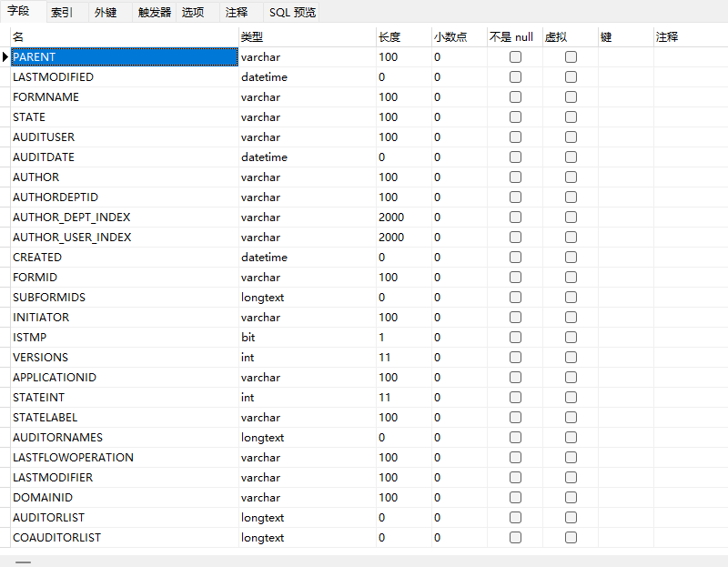
Task: Click length 1 of ISTMP row
Action: coord(404,337)
